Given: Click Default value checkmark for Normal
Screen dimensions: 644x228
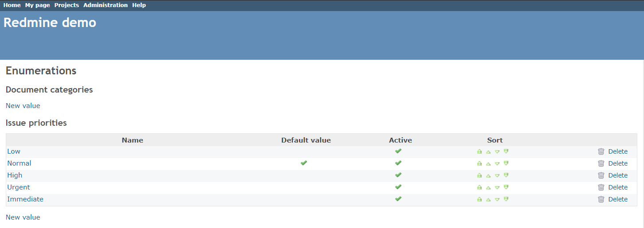Looking at the screenshot, I should (304, 163).
